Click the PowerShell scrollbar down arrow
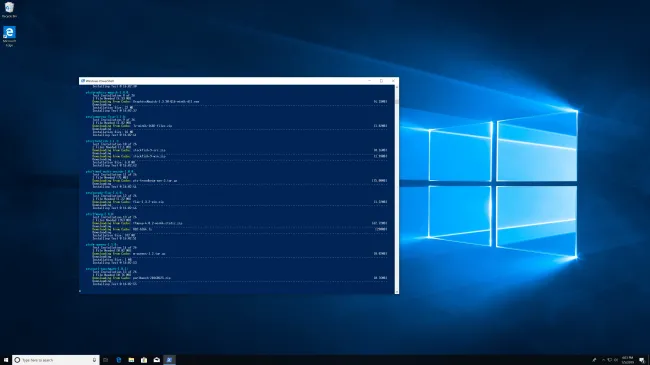Image resolution: width=650 pixels, height=365 pixels. [x=397, y=292]
